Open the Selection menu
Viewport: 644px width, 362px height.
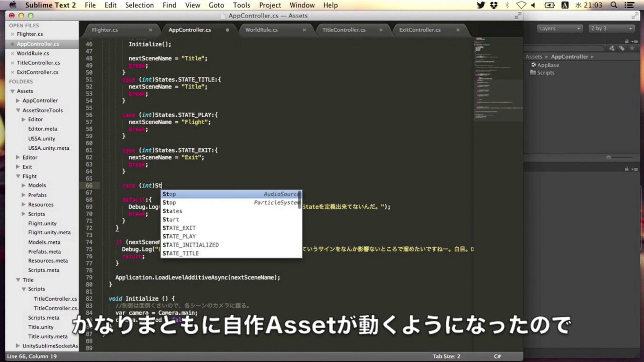(139, 5)
